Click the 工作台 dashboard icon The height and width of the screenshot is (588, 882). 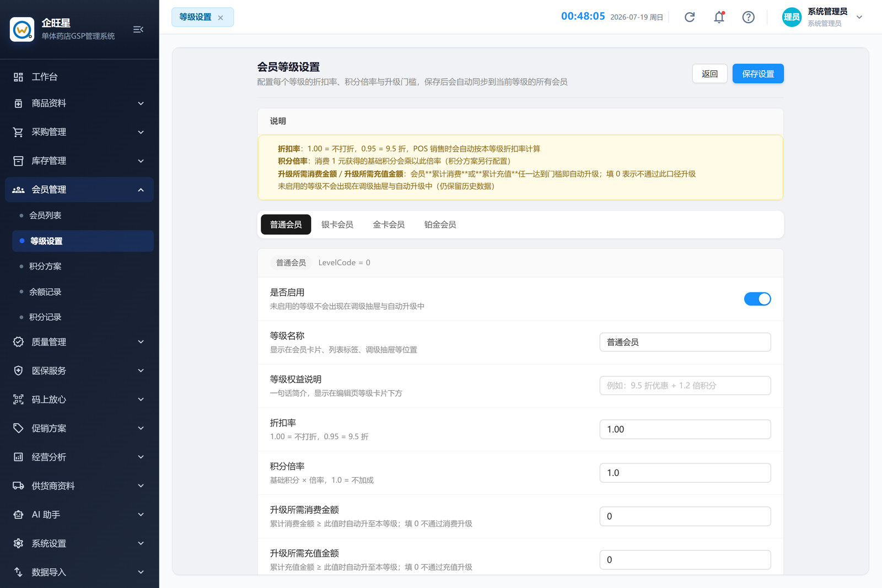tap(18, 77)
